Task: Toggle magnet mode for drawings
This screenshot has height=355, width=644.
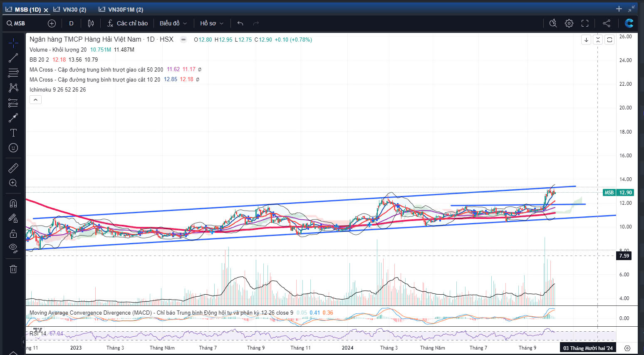Action: (13, 204)
